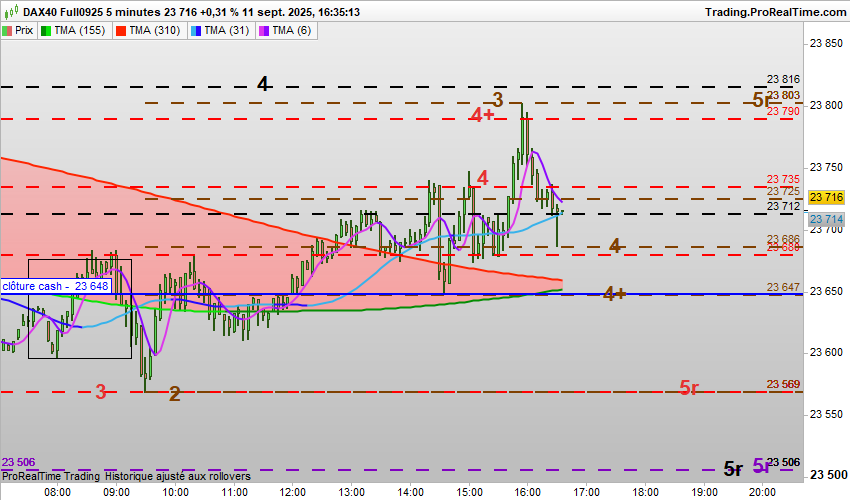
Task: Click the 14:00 time axis label
Action: click(410, 492)
